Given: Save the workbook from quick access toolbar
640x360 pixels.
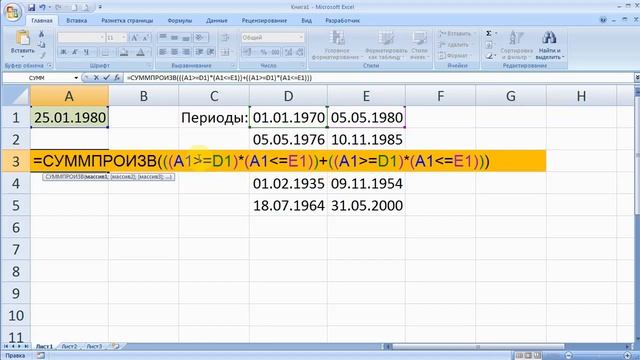Looking at the screenshot, I should click(31, 7).
